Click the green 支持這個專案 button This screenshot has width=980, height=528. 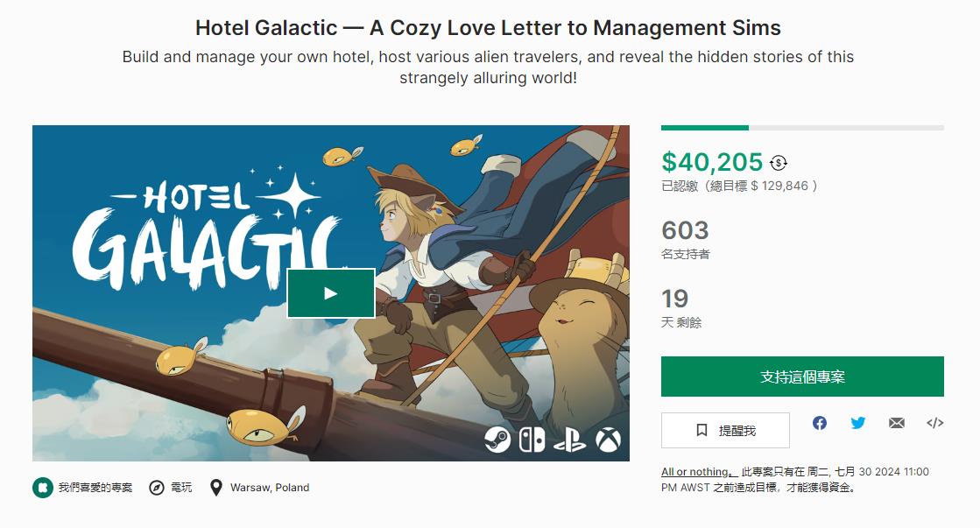click(x=802, y=377)
